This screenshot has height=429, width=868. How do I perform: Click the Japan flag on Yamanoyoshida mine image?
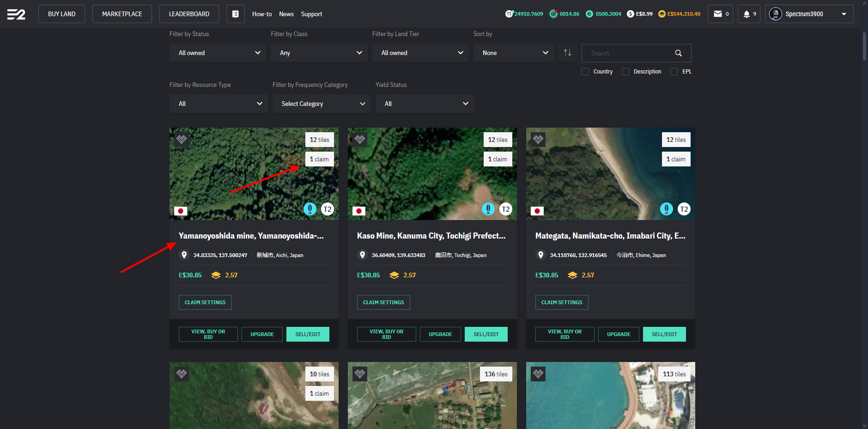click(x=181, y=211)
